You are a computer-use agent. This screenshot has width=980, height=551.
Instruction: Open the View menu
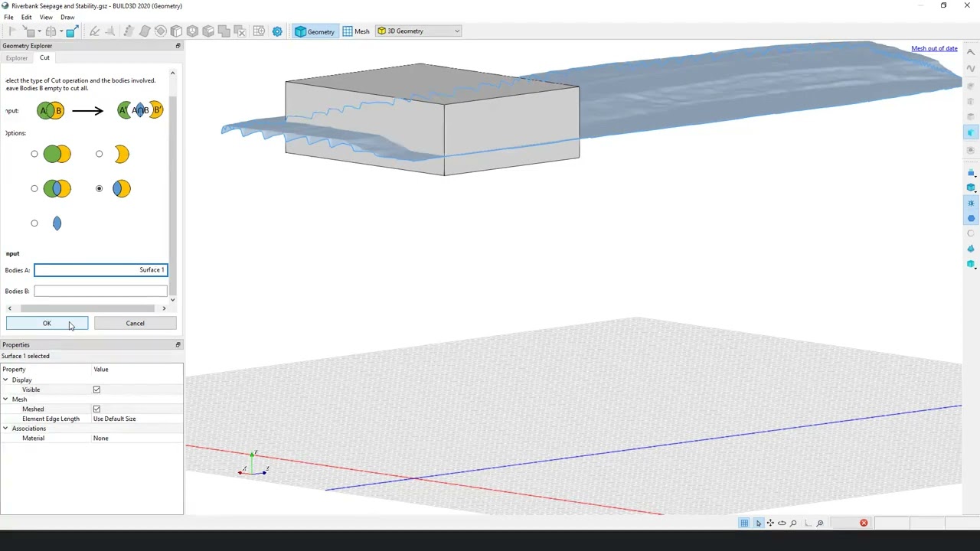pos(46,17)
